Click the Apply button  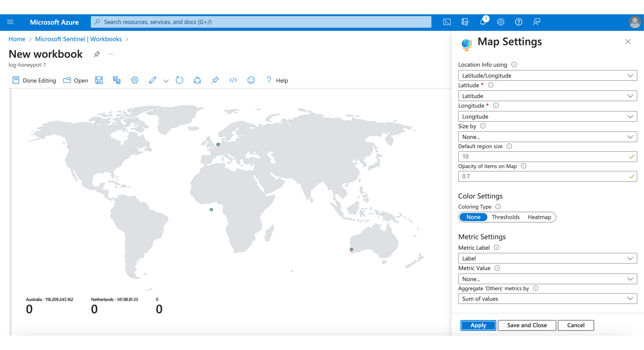tap(478, 325)
